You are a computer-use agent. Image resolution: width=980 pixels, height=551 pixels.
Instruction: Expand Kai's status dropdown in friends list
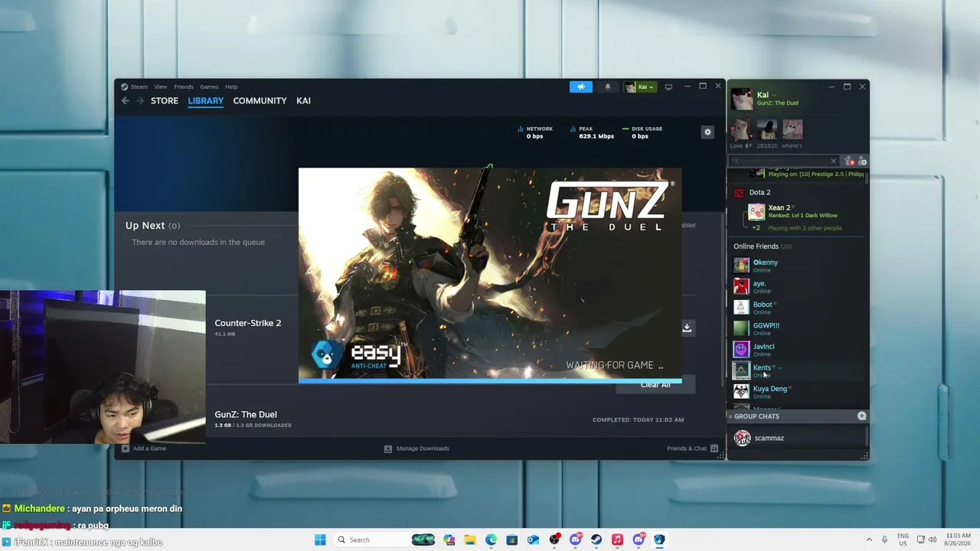click(x=773, y=96)
